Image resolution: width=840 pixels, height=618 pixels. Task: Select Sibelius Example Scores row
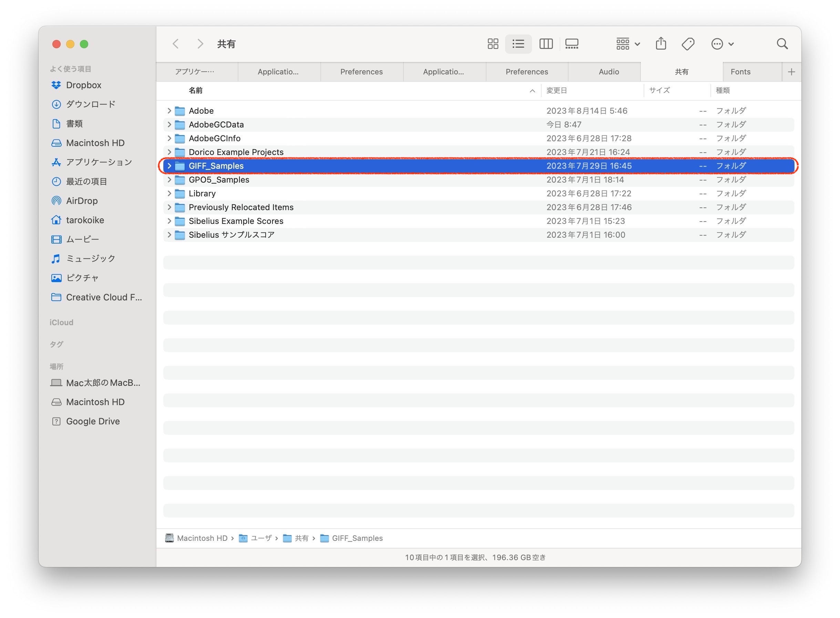click(479, 221)
